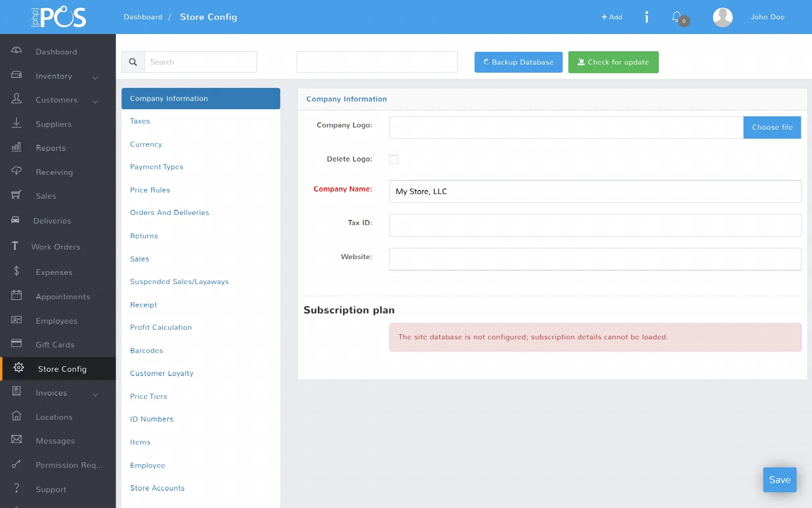Screen dimensions: 812x508
Task: Open Store Config in the sidebar
Action: click(x=59, y=369)
